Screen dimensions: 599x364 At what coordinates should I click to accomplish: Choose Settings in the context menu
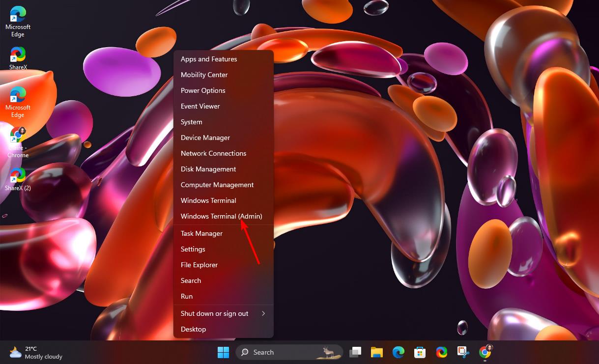[x=224, y=249]
